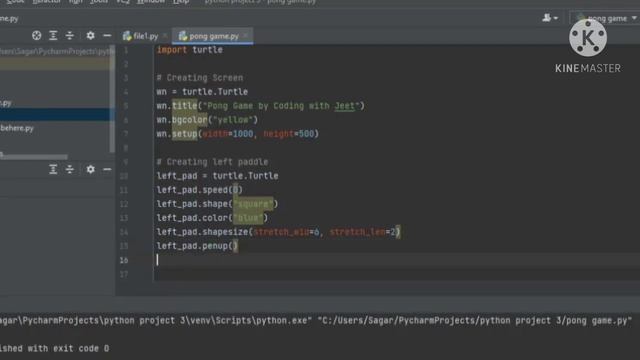Click the 'pong game.py' path in console
Image resolution: width=640 pixels, height=360 pixels.
[476, 321]
